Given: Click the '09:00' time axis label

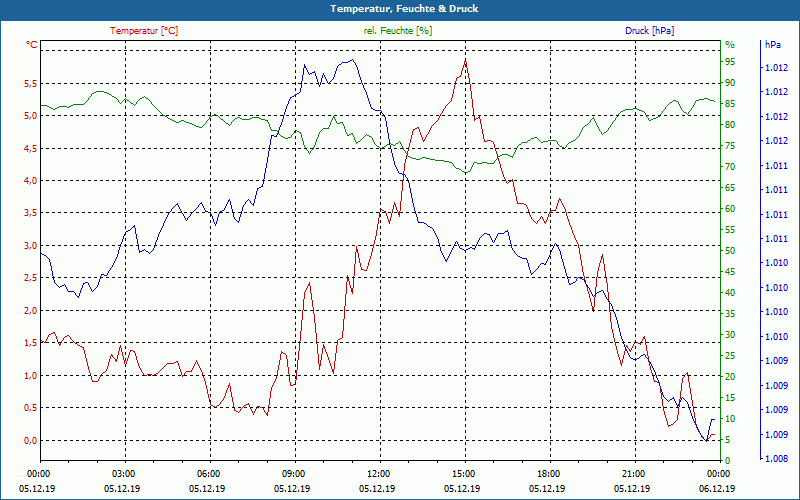Looking at the screenshot, I should tap(294, 474).
